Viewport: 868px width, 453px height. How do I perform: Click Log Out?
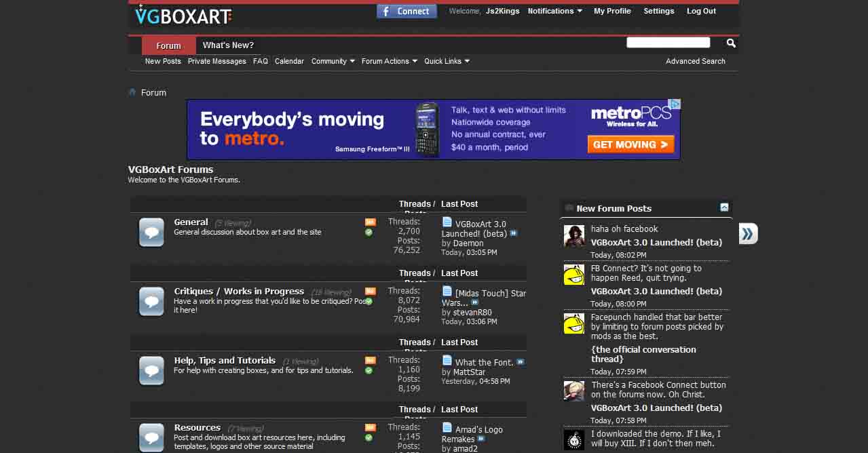701,11
